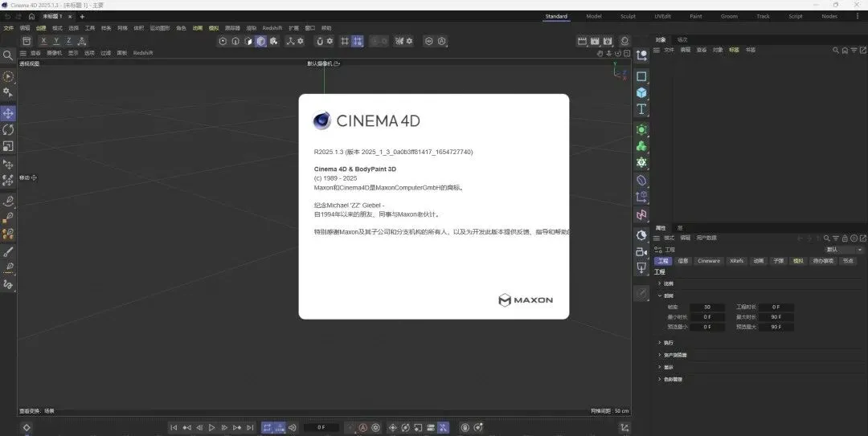Click the camera object icon in right palette
The image size is (868, 436).
pos(641,252)
